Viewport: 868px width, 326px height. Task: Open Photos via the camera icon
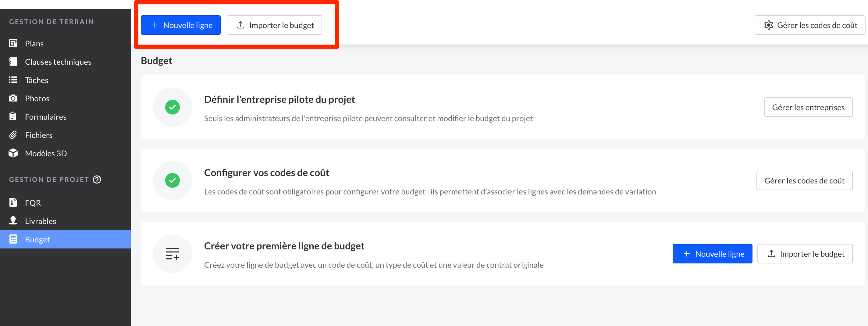[x=13, y=98]
